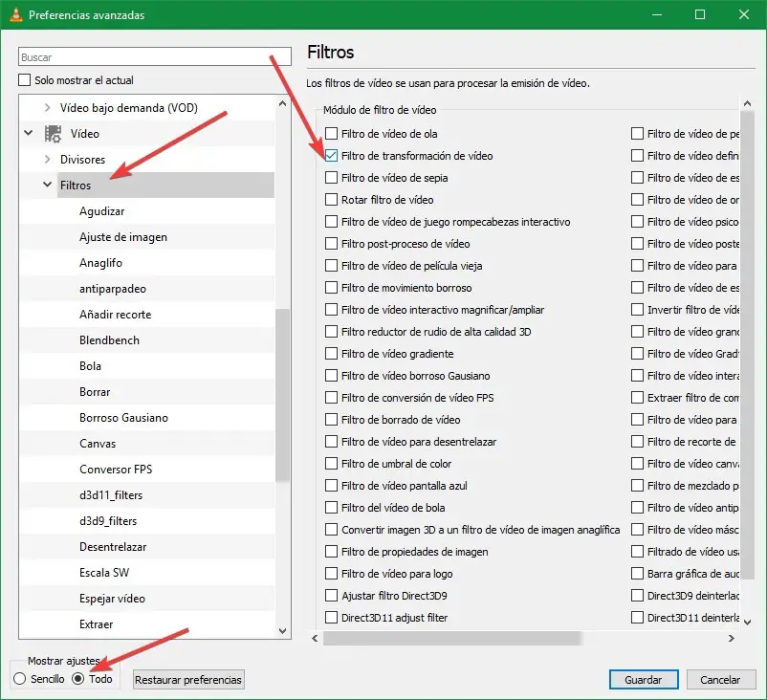Select the Sencillo settings radio button
Screen dimensions: 767x700
(20, 680)
